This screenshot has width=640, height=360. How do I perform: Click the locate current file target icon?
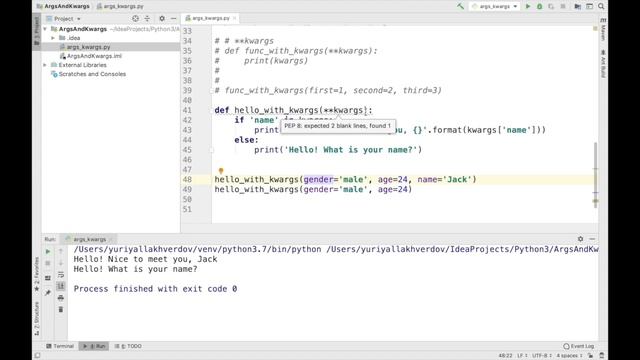point(136,19)
